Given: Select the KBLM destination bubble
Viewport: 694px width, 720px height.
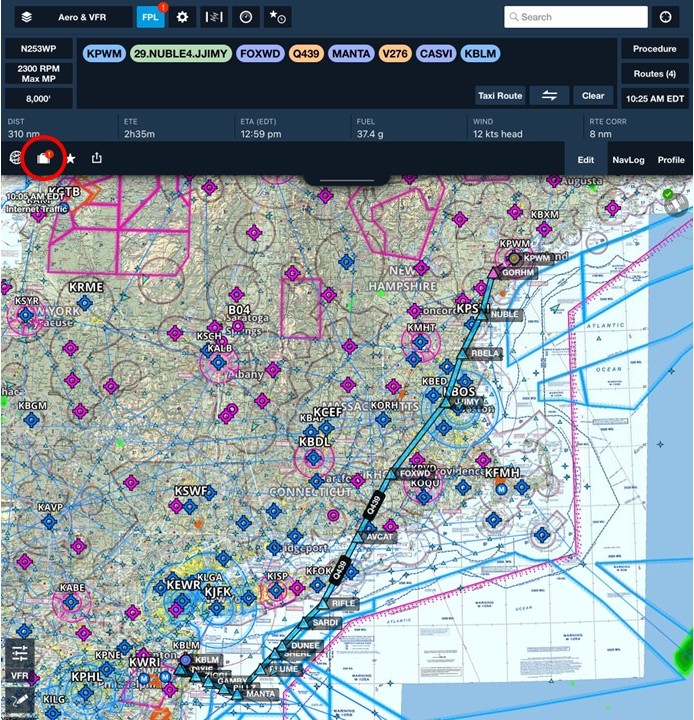Looking at the screenshot, I should tap(480, 54).
